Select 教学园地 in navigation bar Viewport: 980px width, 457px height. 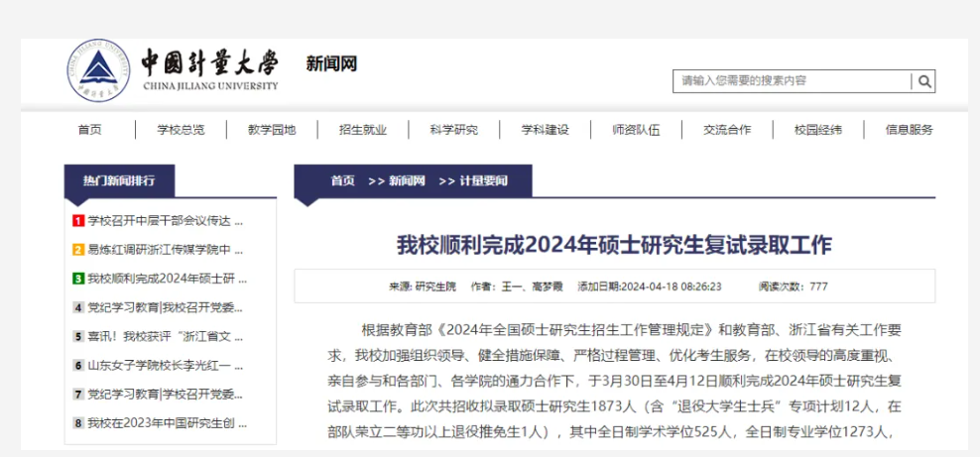[272, 130]
